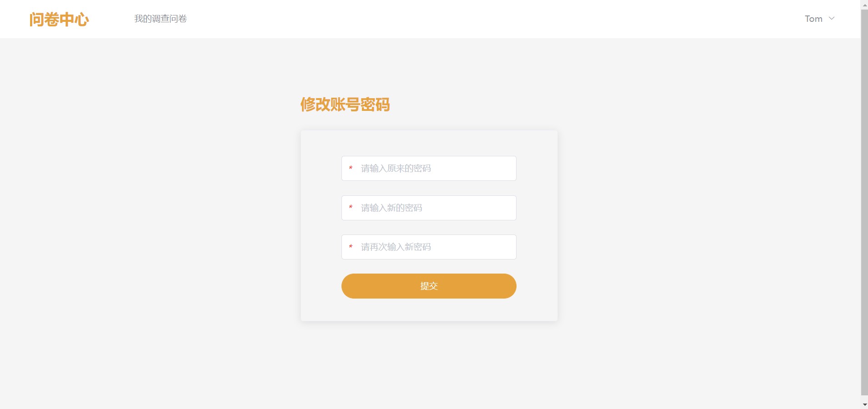868x409 pixels.
Task: Open the 我的调查问卷 navigation item
Action: 161,19
